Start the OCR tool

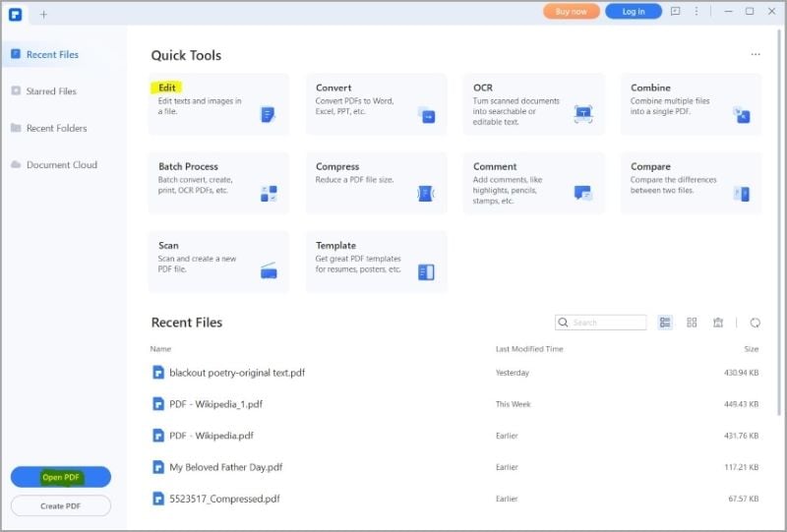pyautogui.click(x=533, y=103)
